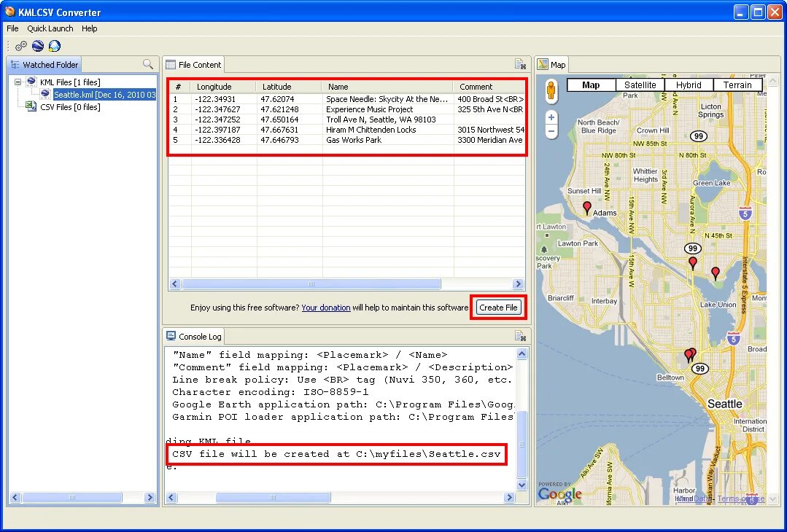Click the Seattle label on the map

pyautogui.click(x=725, y=404)
